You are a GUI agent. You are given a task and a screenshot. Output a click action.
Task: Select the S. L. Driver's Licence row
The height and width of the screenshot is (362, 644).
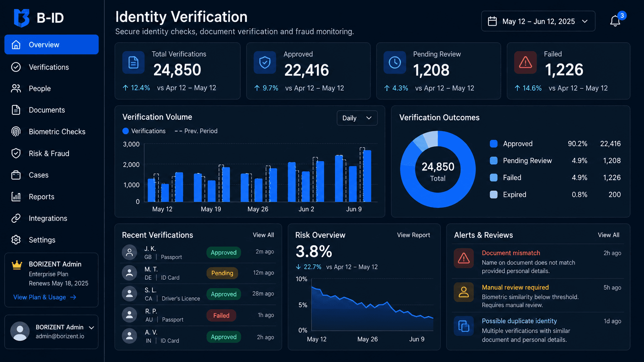point(198,294)
